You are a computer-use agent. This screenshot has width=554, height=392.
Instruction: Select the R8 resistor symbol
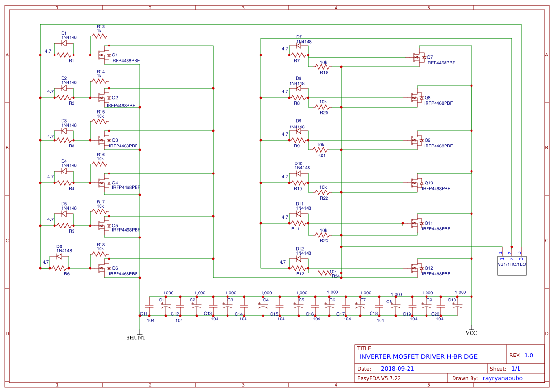tap(299, 98)
